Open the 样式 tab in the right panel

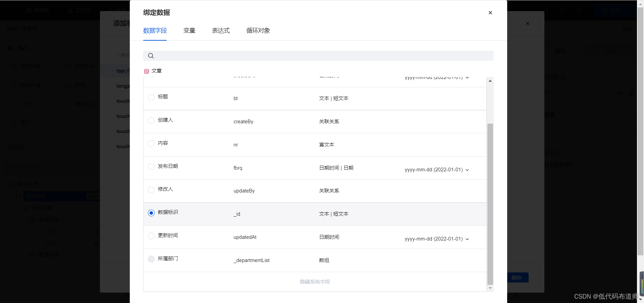pos(612,51)
